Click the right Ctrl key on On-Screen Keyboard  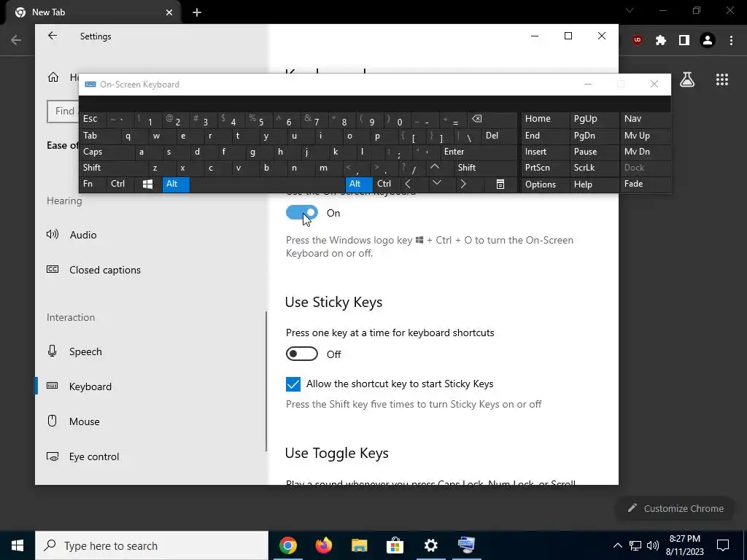click(x=386, y=184)
